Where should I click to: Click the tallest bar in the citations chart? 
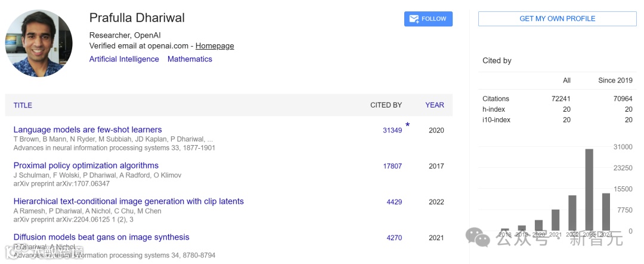point(589,190)
